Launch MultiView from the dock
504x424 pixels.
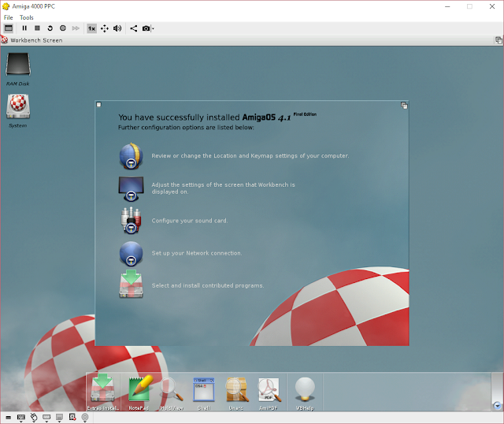(x=172, y=393)
